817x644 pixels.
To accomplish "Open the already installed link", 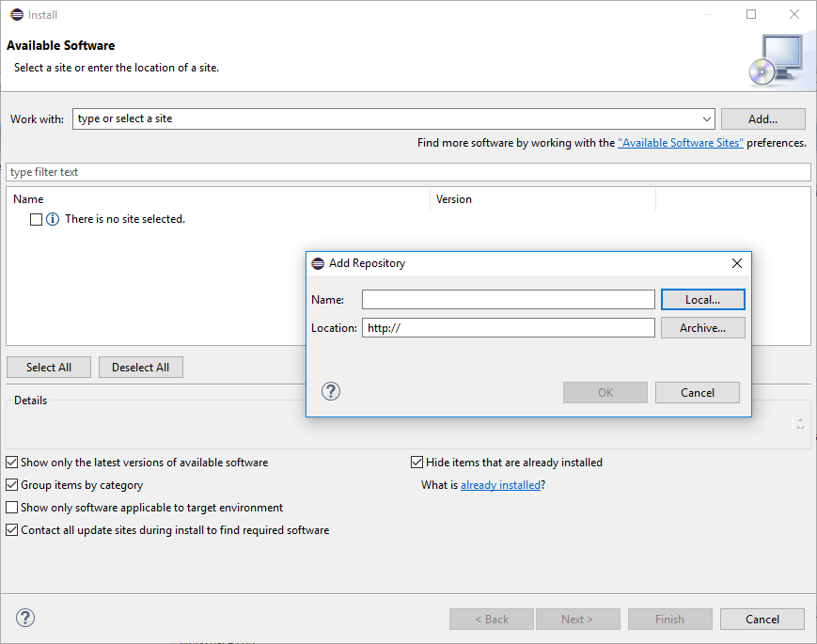I will pos(500,485).
